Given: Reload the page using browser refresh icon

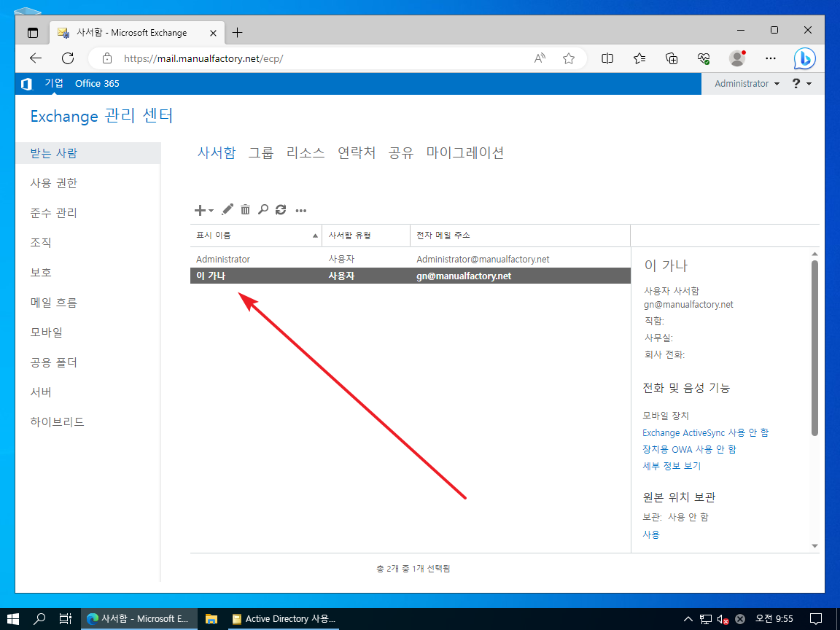Looking at the screenshot, I should tap(68, 58).
